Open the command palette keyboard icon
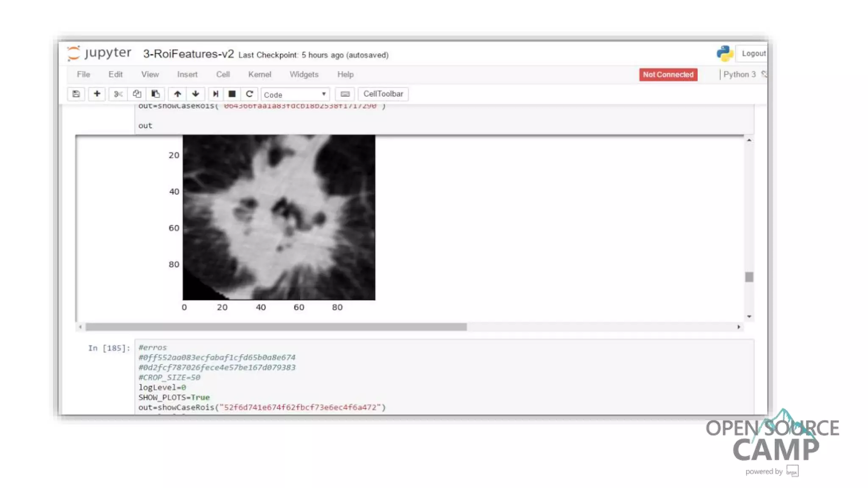 [x=345, y=94]
